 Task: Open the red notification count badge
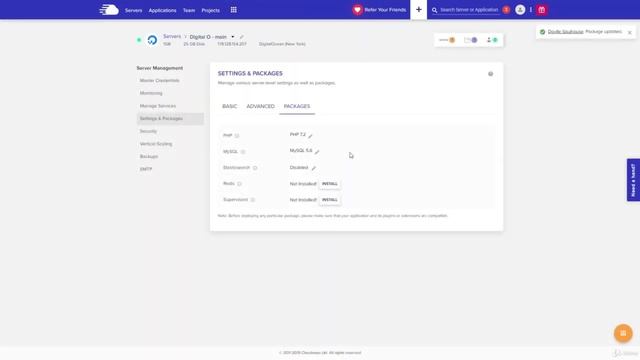(x=506, y=9)
